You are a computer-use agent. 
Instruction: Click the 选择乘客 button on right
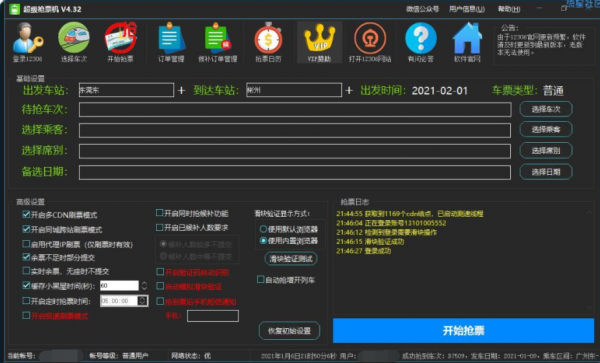click(x=546, y=130)
